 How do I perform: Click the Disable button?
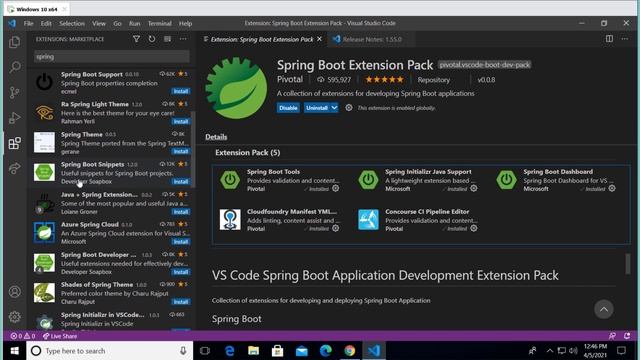pos(288,108)
